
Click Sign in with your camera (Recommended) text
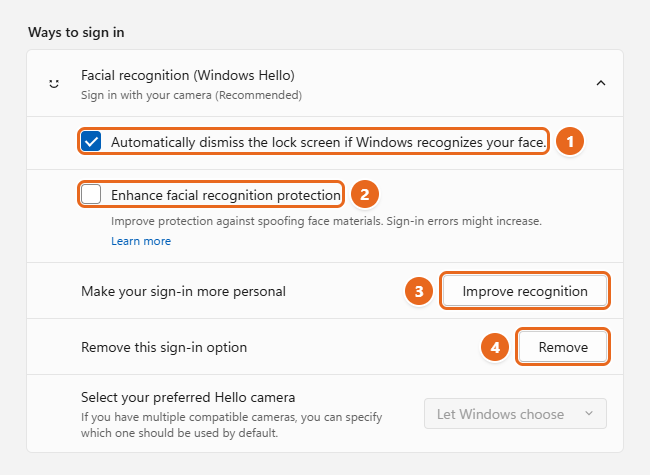click(192, 95)
